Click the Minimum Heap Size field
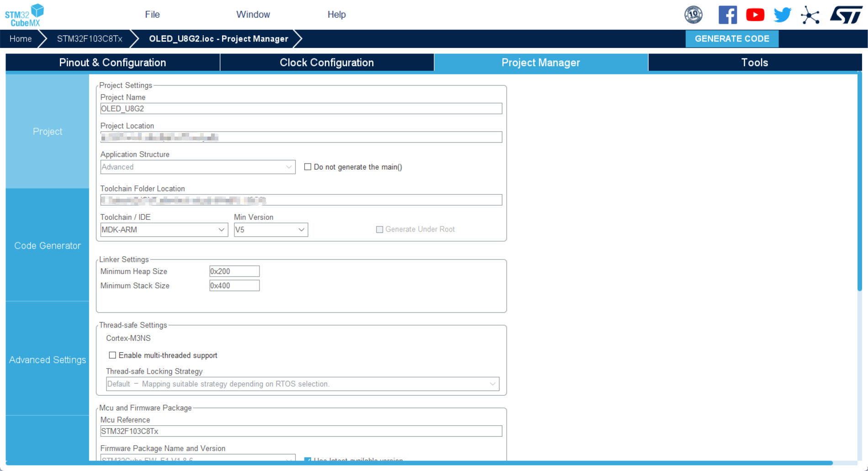 tap(234, 271)
